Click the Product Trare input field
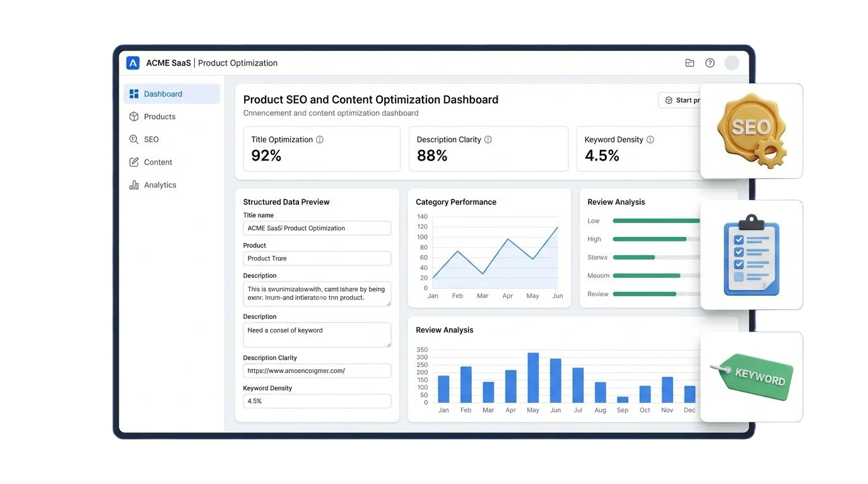 317,258
